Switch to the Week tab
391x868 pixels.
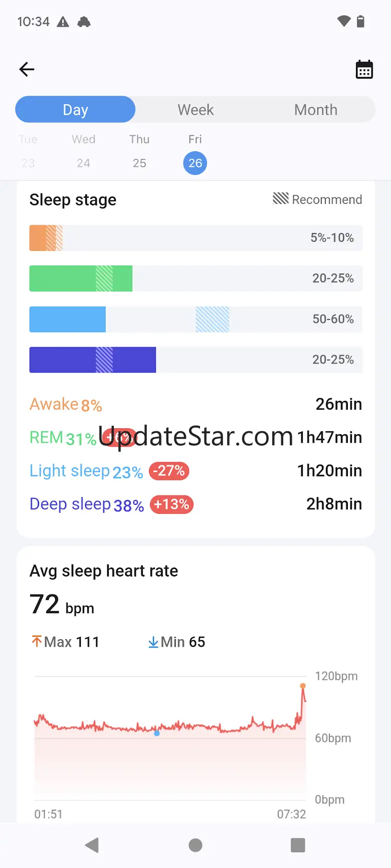(x=195, y=110)
